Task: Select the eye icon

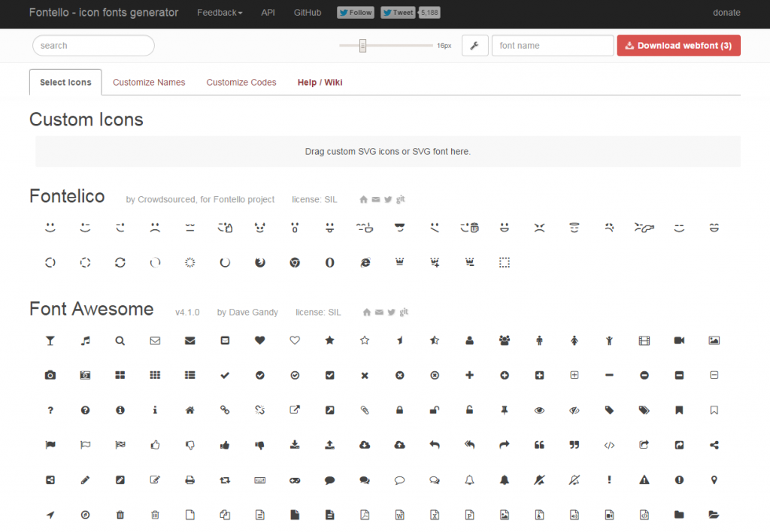Action: coord(539,410)
